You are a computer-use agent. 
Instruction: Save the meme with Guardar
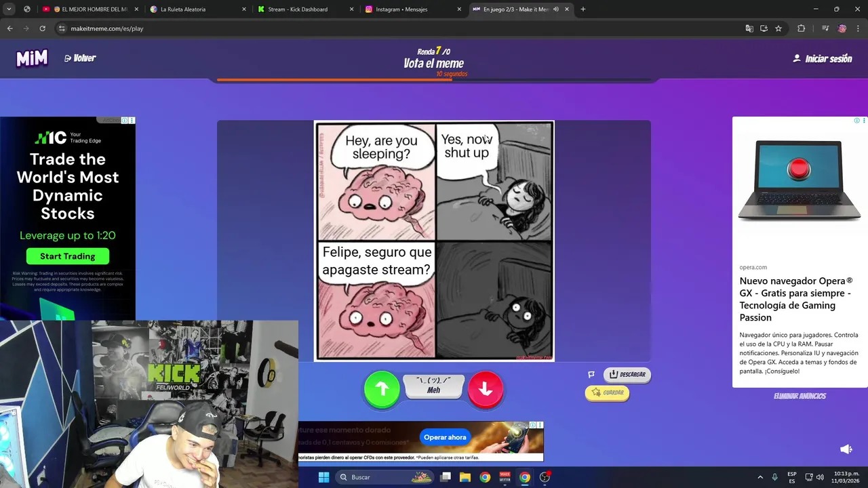[x=607, y=392]
